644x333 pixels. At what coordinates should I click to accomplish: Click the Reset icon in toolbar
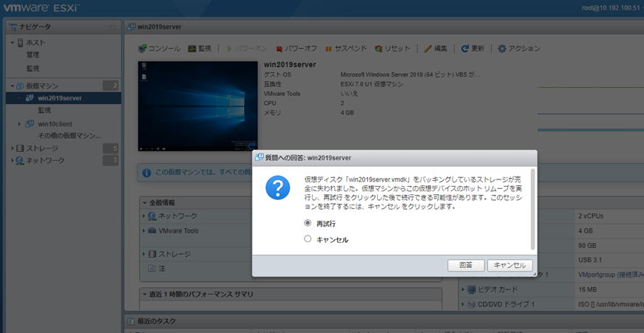(x=379, y=49)
